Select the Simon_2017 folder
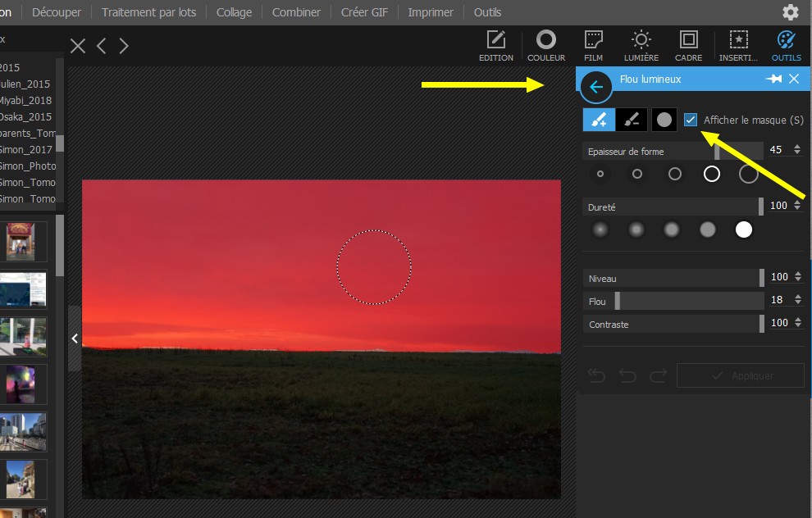Screen dimensions: 812x518 click(x=27, y=149)
